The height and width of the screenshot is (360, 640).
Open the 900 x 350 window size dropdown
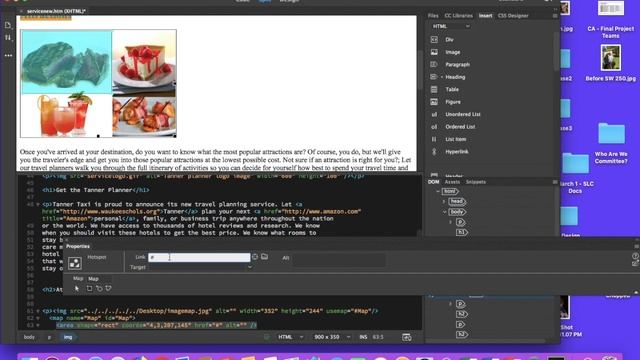pos(332,337)
